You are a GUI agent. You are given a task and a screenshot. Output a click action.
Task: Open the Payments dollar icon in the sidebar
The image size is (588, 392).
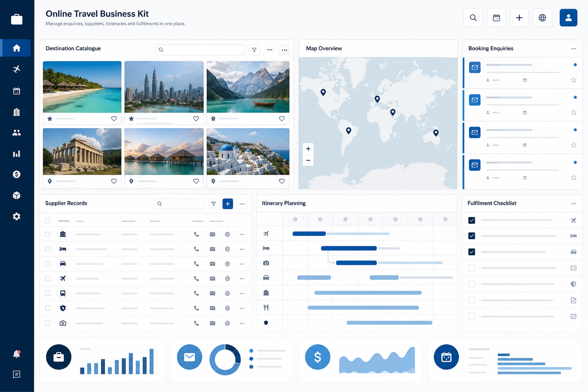pos(16,174)
